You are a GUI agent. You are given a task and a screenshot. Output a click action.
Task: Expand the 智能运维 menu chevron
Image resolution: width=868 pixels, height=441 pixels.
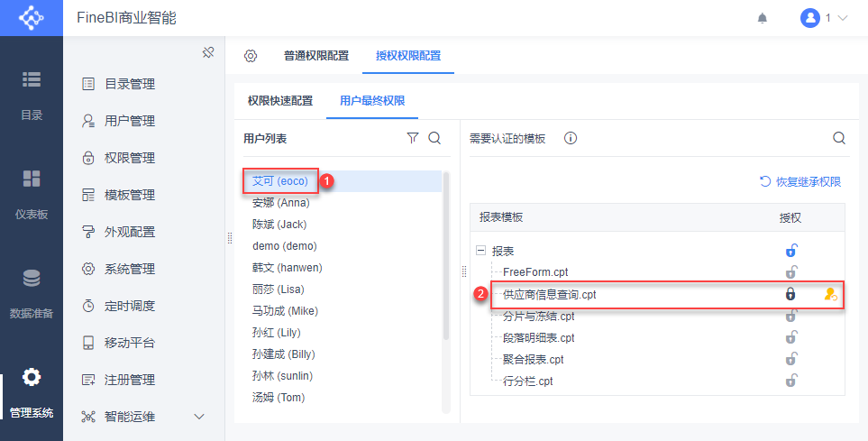pyautogui.click(x=199, y=417)
